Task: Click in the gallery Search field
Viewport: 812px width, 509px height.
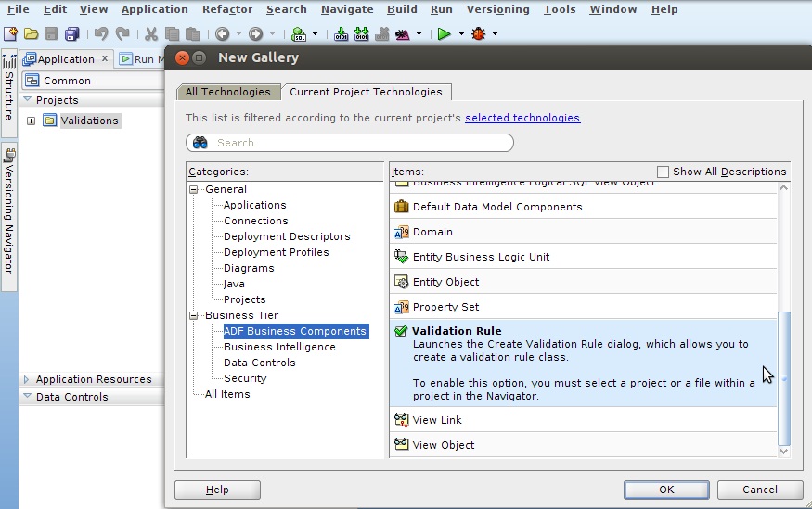Action: [x=357, y=143]
